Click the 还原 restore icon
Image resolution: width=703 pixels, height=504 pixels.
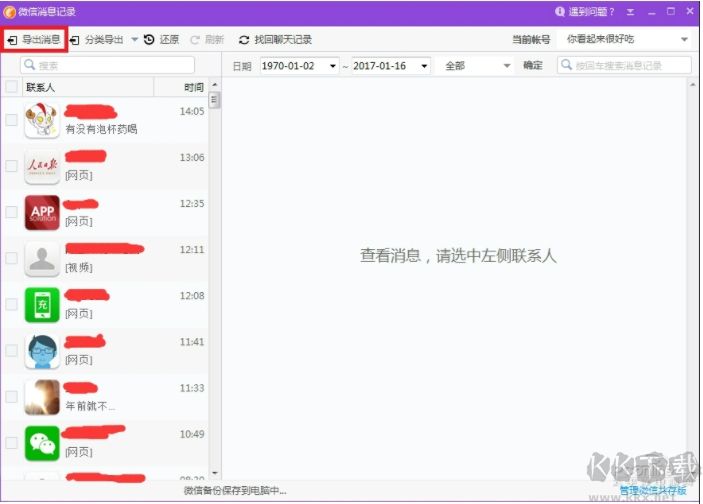[x=149, y=40]
